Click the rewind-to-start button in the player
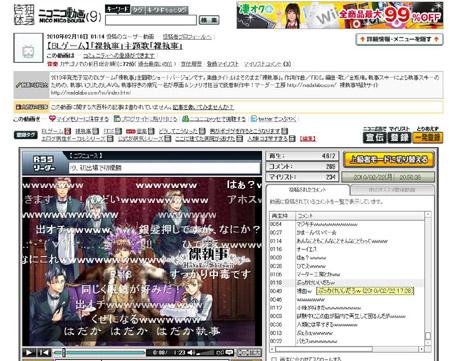Image resolution: width=450 pixels, height=361 pixels. 44,352
